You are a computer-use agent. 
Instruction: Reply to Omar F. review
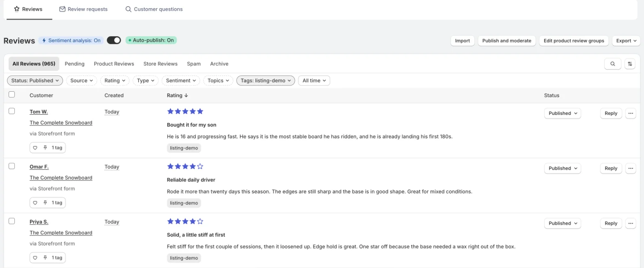(611, 168)
